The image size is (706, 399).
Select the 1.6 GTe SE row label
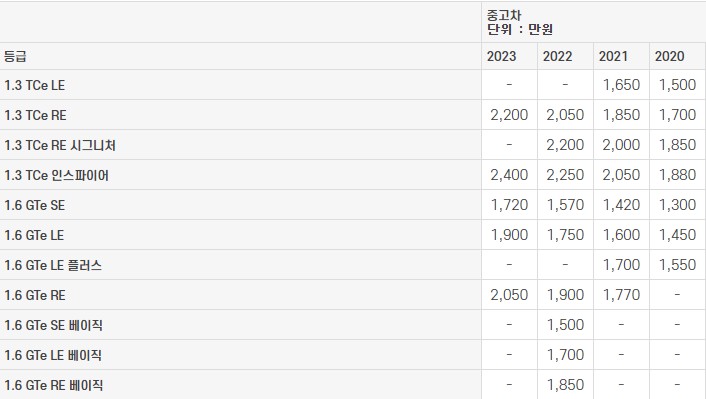pos(35,205)
